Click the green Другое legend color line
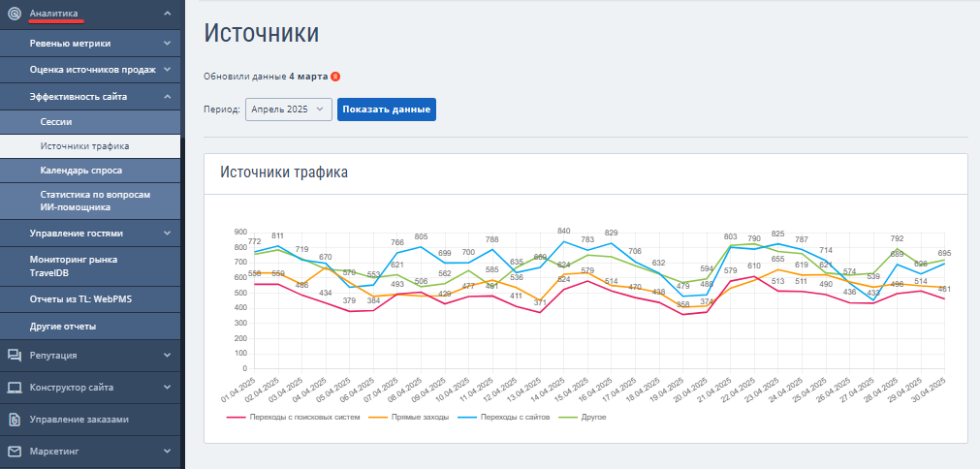 pos(569,418)
